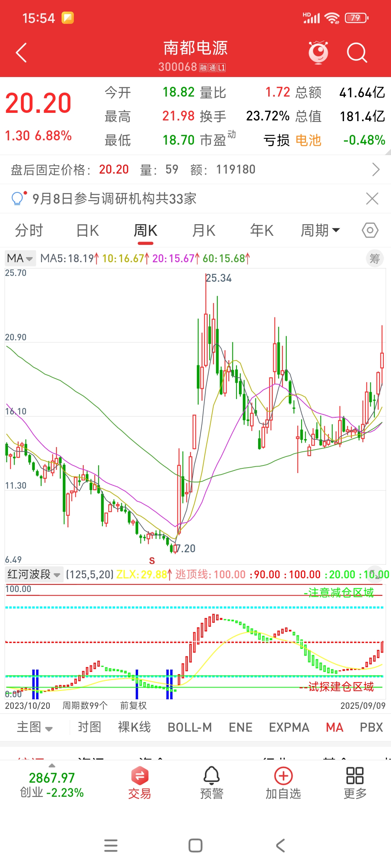391x868 pixels.
Task: Expand the index bar with up arrow
Action: (52, 765)
